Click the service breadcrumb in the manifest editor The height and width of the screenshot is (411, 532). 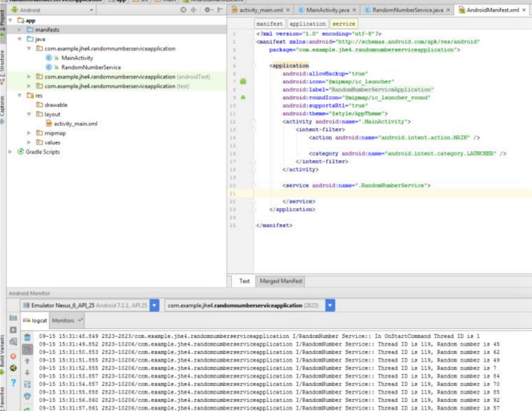[x=344, y=23]
